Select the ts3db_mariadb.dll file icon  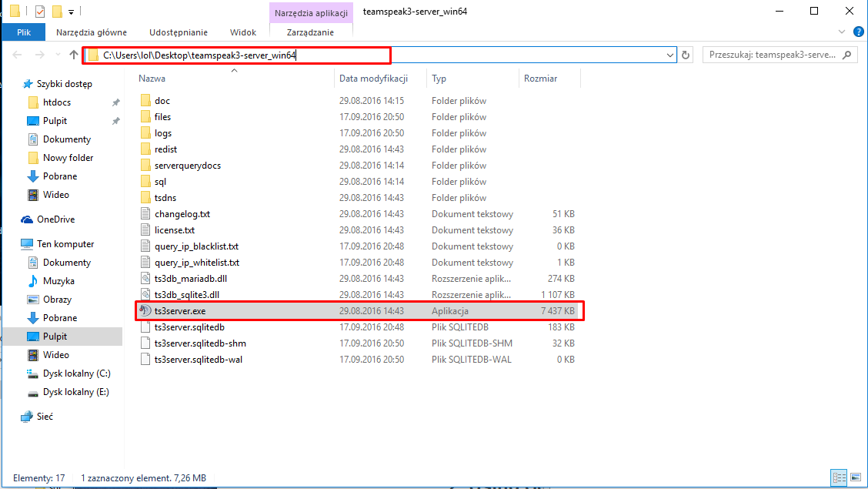[x=145, y=279]
